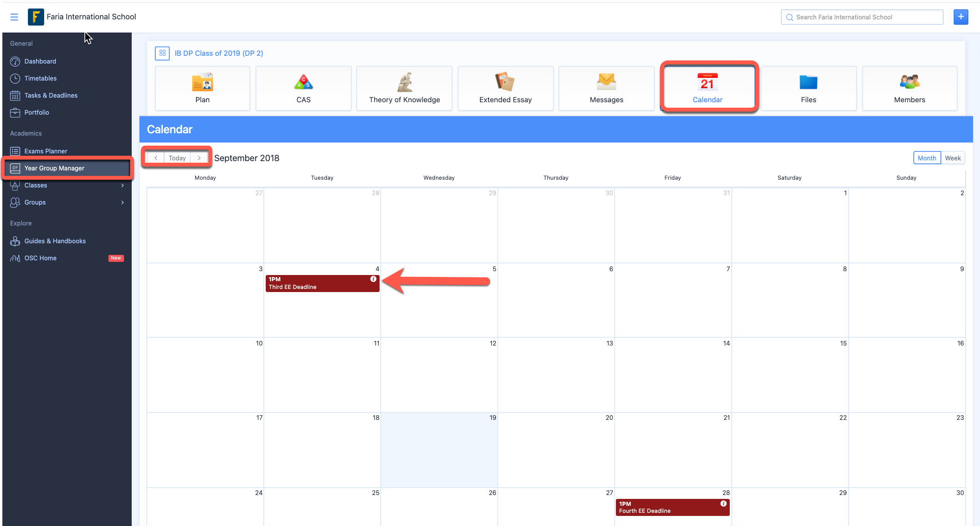Viewport: 980px width, 526px height.
Task: Click the Plan folder icon
Action: click(x=203, y=82)
